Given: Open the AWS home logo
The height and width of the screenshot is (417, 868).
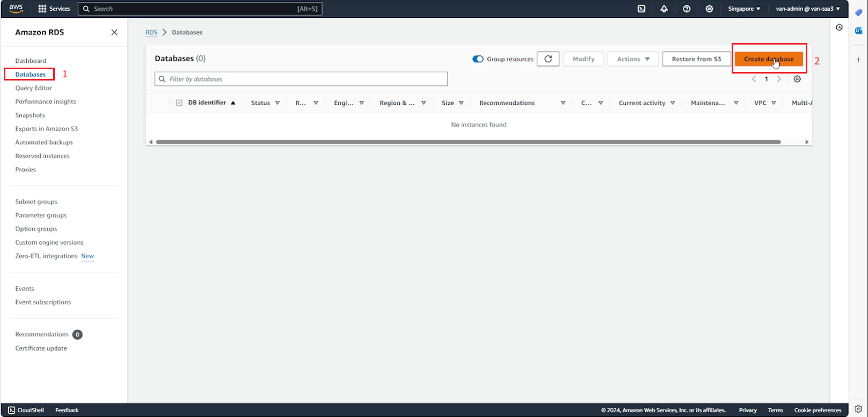Looking at the screenshot, I should (16, 9).
